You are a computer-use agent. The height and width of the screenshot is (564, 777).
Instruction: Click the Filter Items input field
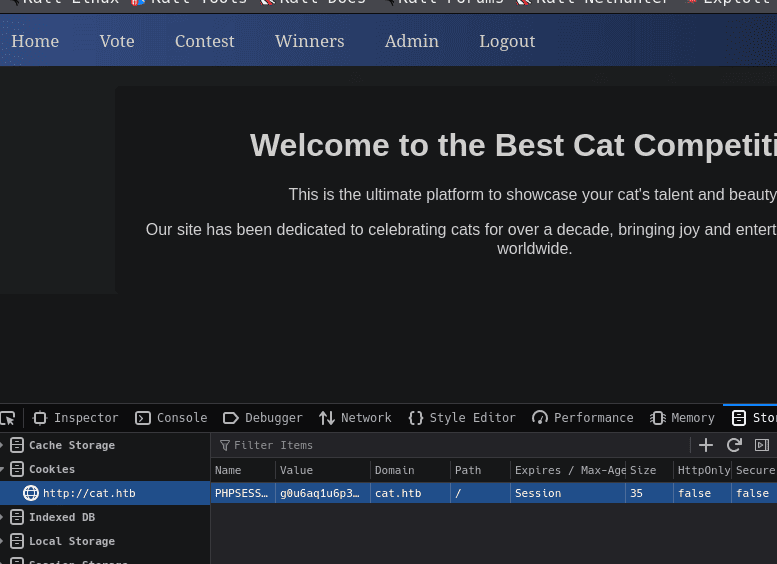(450, 445)
